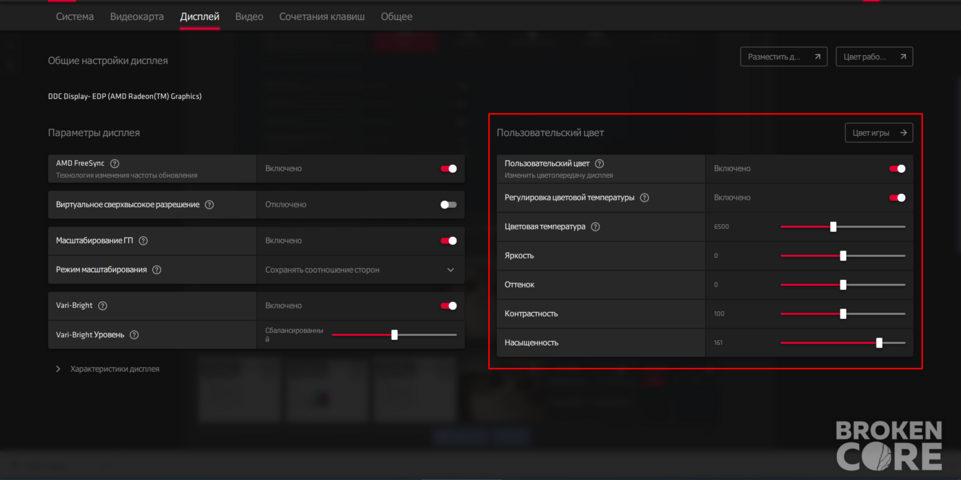The width and height of the screenshot is (961, 480).
Task: Click the Насыщенность slider handle
Action: (879, 343)
